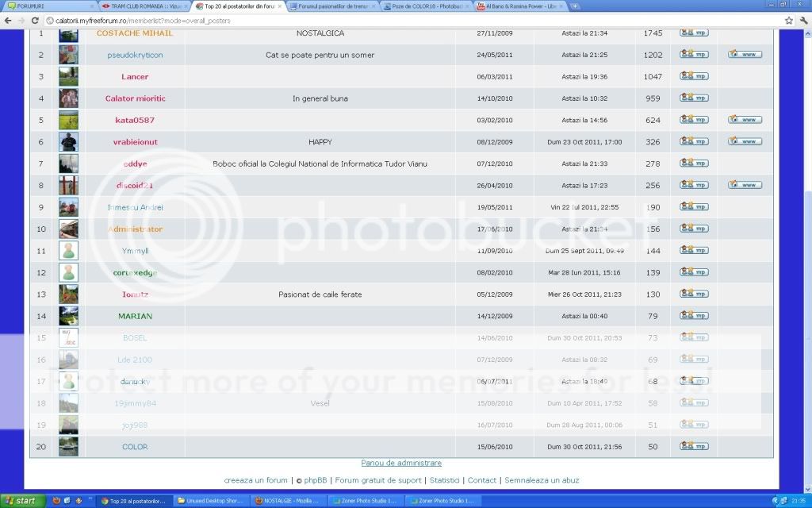812x508 pixels.
Task: Click creeaza un forum link
Action: click(256, 480)
